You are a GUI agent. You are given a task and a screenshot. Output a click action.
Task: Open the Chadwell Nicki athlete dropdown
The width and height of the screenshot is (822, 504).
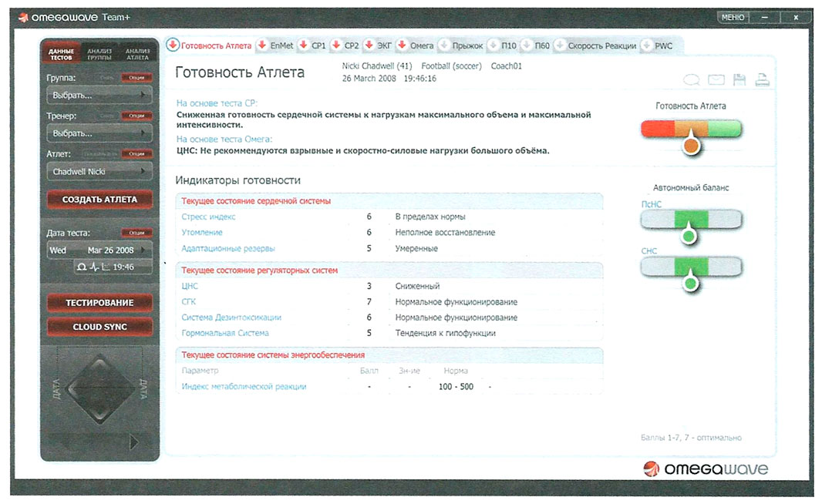(99, 171)
